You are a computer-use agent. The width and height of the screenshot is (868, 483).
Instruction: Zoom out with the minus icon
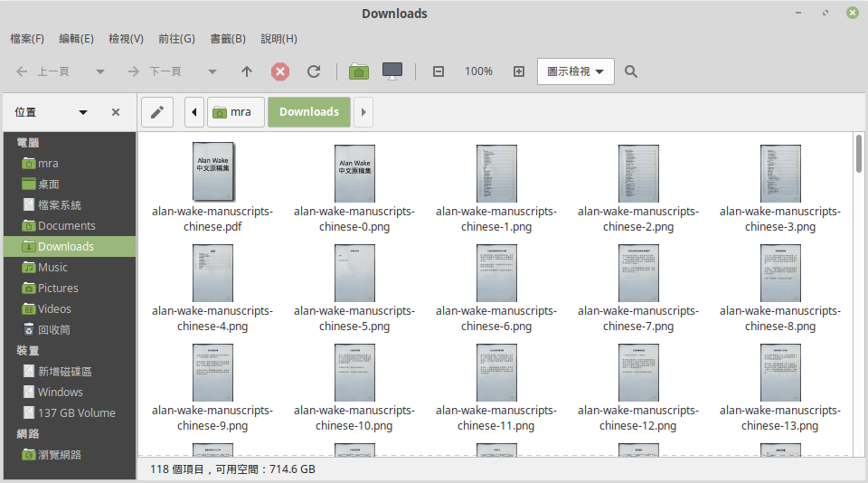[439, 71]
